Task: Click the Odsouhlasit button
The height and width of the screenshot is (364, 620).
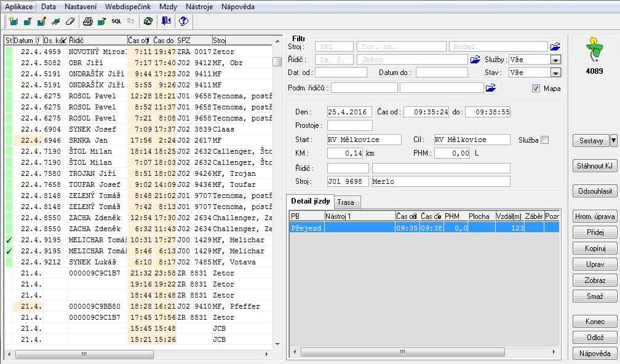Action: coord(595,191)
